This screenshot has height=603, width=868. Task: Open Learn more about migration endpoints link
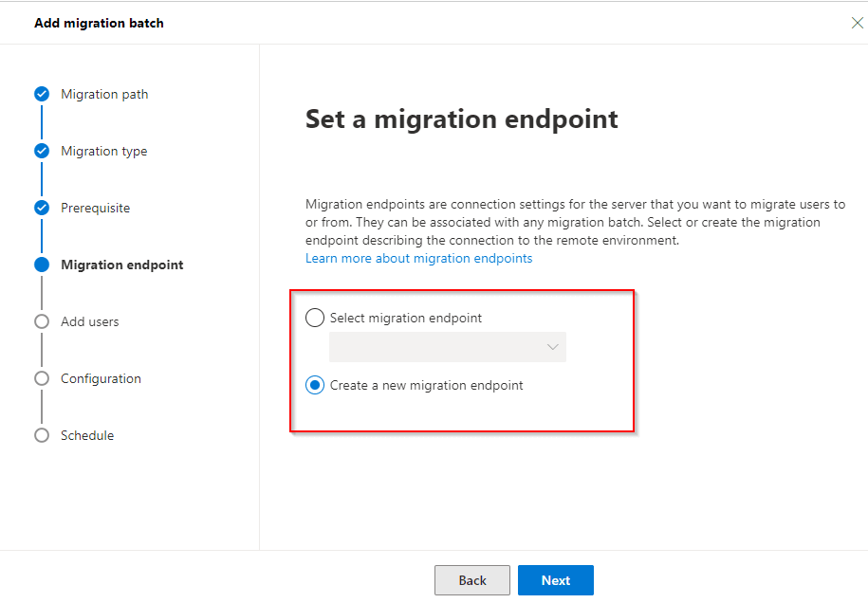pyautogui.click(x=418, y=258)
